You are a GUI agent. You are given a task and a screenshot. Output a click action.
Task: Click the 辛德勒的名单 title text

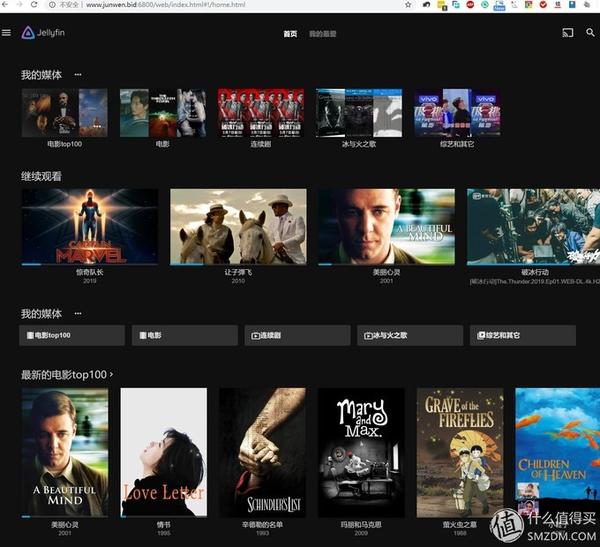click(262, 524)
